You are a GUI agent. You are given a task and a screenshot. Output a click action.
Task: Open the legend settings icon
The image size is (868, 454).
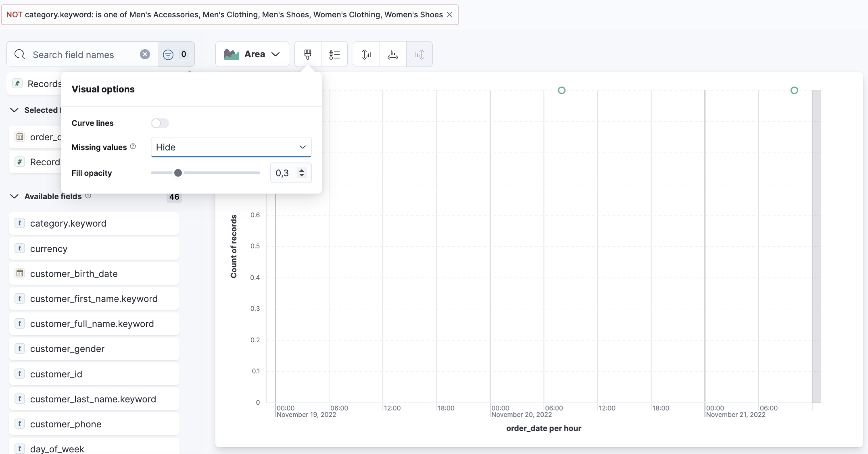334,54
